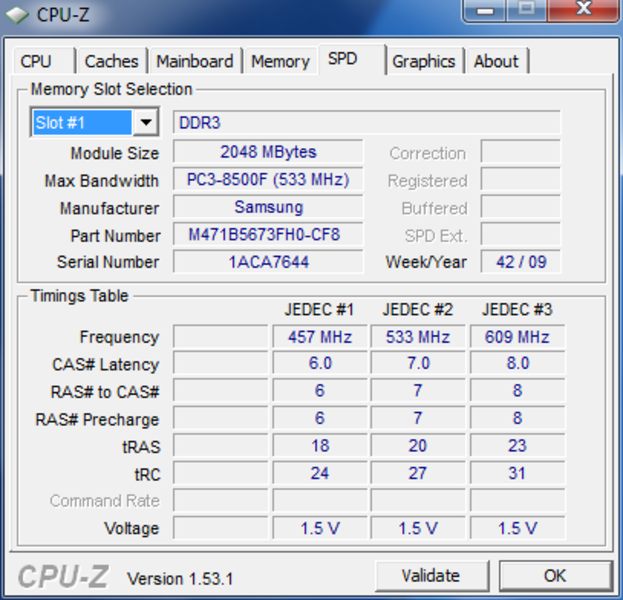
Task: Click the Part Number field M471B5673FH0-CF8
Action: pos(267,235)
